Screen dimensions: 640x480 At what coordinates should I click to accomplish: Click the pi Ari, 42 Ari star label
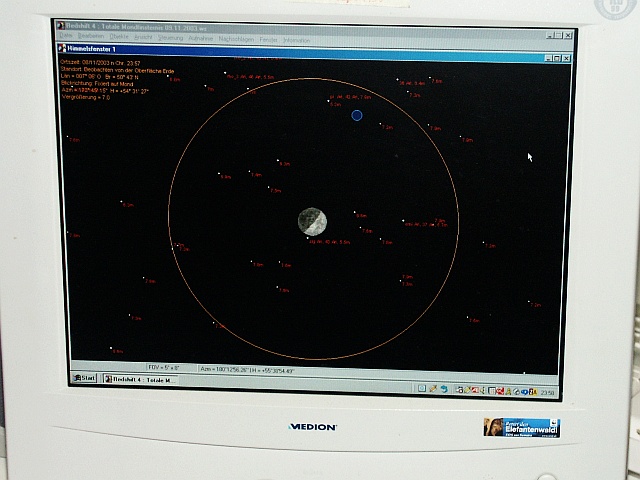[350, 97]
